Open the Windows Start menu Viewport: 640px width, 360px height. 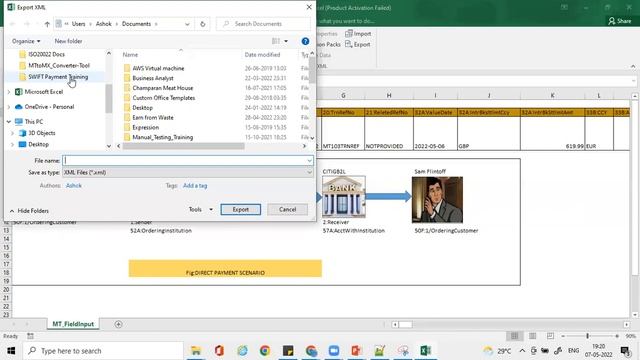coord(11,351)
